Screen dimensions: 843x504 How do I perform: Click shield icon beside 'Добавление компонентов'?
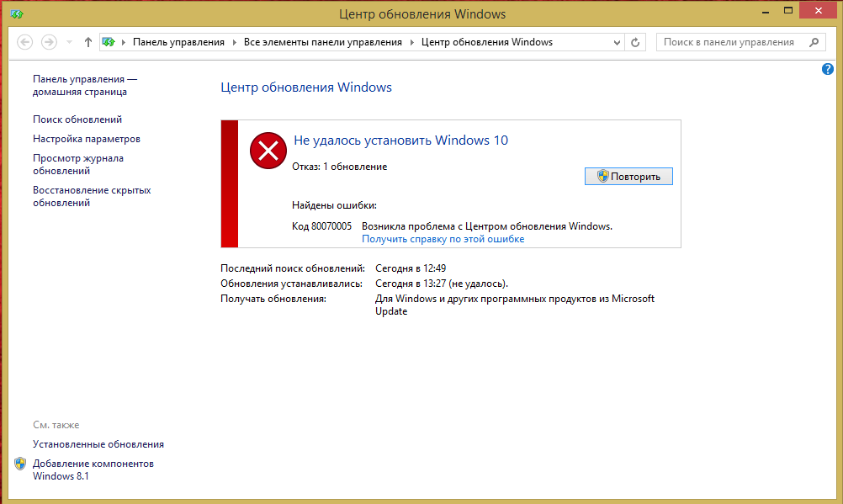pos(20,464)
